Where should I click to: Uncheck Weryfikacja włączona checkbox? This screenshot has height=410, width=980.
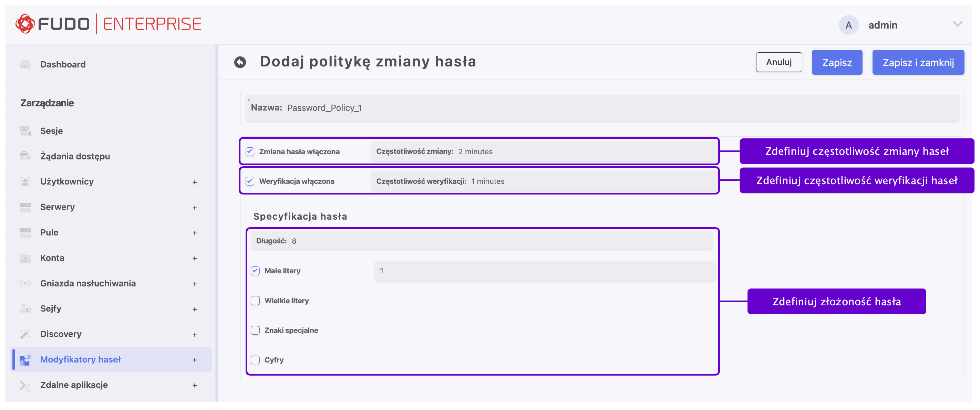[x=250, y=181]
